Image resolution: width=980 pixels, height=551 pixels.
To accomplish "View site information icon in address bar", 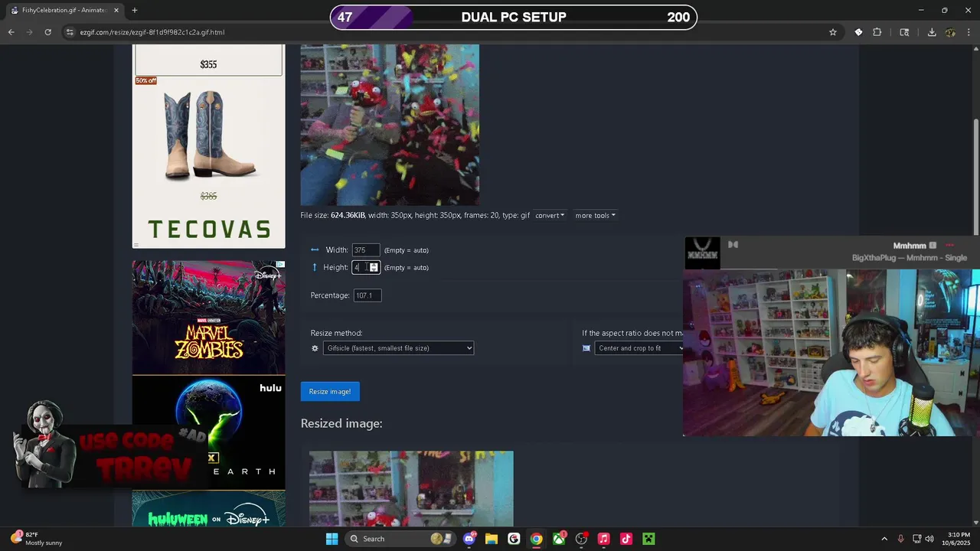I will [x=70, y=32].
